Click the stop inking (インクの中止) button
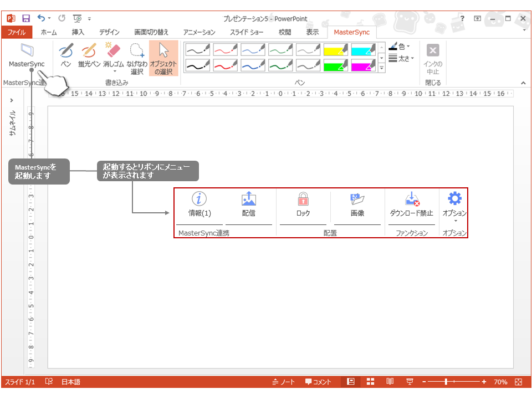Viewport: 532px width, 399px height. 433,58
